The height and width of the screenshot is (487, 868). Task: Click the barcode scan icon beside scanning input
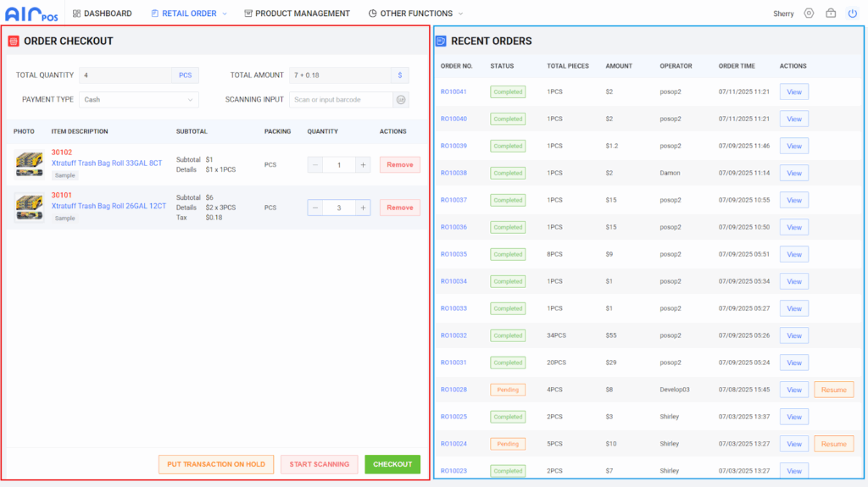(x=401, y=100)
